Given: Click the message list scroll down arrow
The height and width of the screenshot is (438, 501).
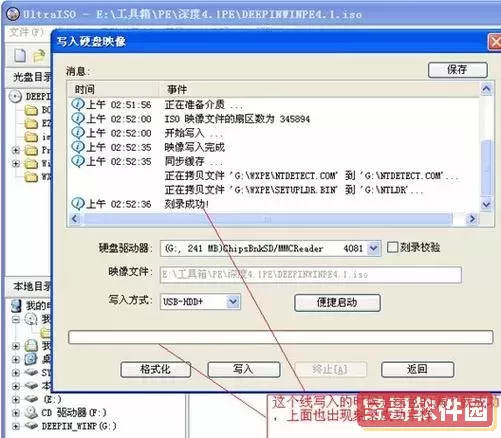Looking at the screenshot, I should click(x=486, y=204).
